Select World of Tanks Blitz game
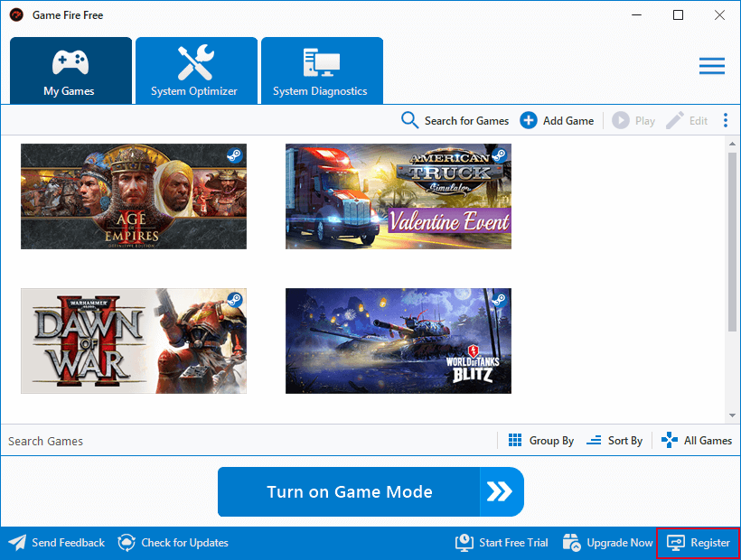 click(x=399, y=341)
